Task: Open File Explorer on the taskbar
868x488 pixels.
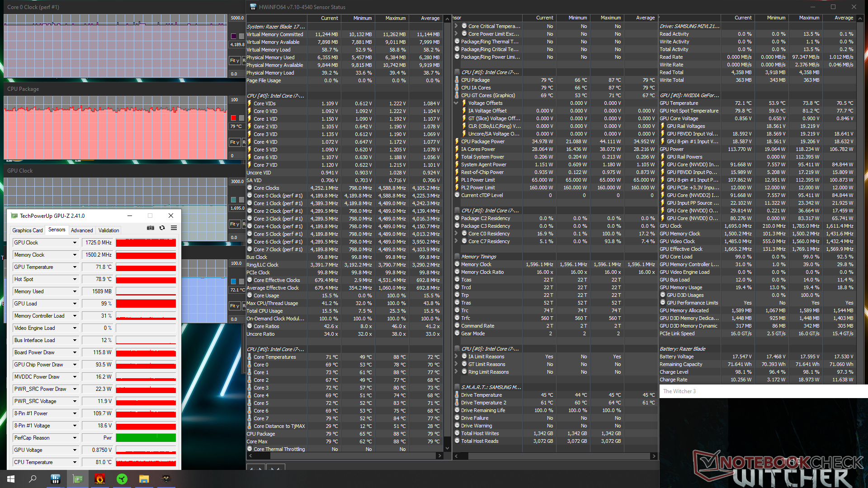Action: click(144, 479)
